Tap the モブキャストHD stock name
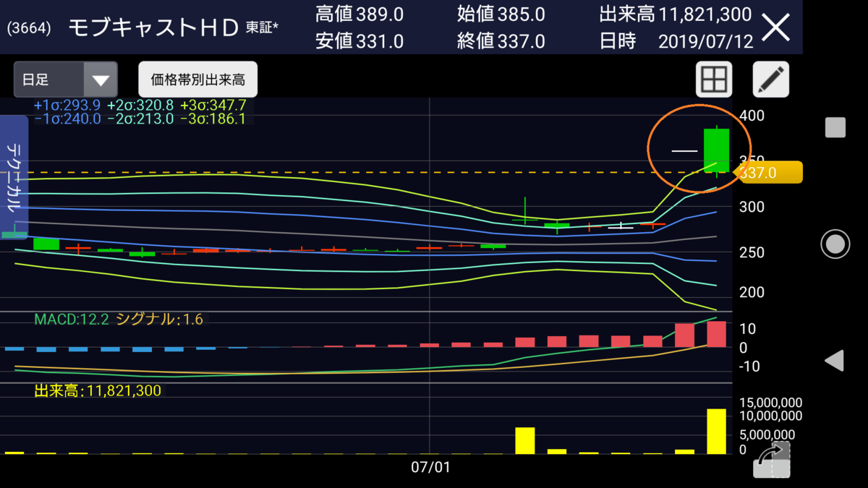868x488 pixels. tap(154, 27)
